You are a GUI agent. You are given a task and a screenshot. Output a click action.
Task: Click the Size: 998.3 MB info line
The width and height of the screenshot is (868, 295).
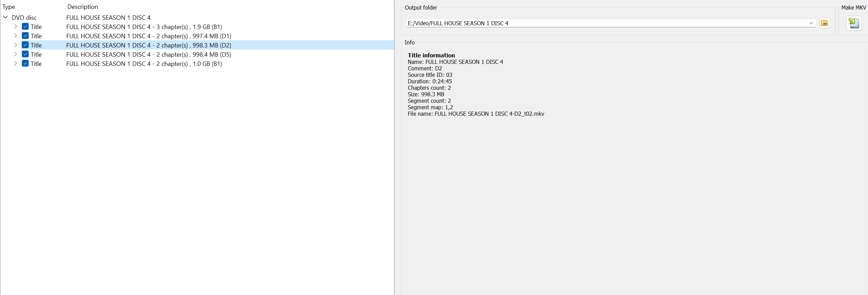coord(426,94)
